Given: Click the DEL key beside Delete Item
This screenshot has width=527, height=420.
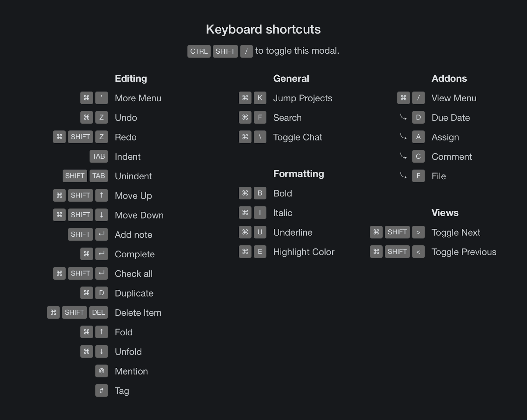Looking at the screenshot, I should pyautogui.click(x=98, y=312).
